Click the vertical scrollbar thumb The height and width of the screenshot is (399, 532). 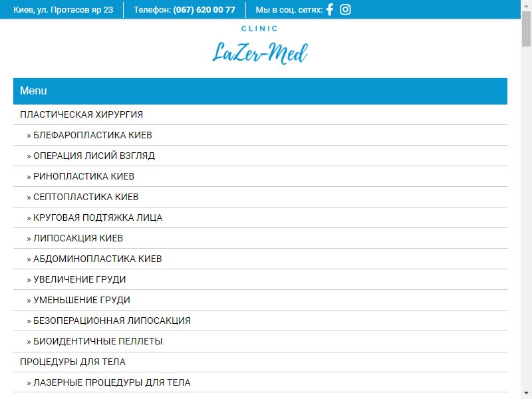(526, 29)
